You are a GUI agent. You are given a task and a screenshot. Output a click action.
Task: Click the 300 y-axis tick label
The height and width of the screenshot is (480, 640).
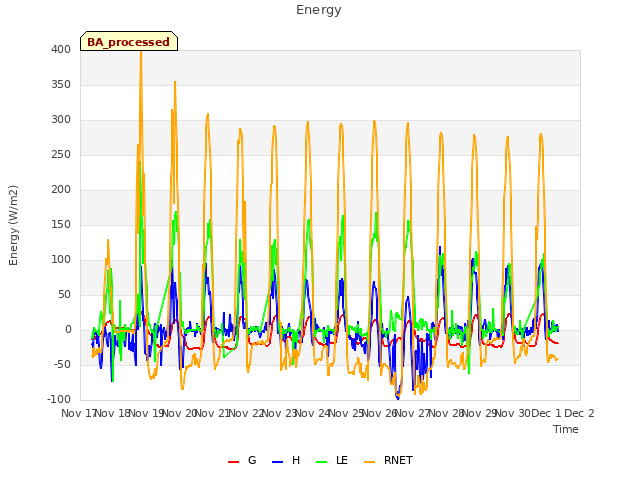click(x=61, y=120)
